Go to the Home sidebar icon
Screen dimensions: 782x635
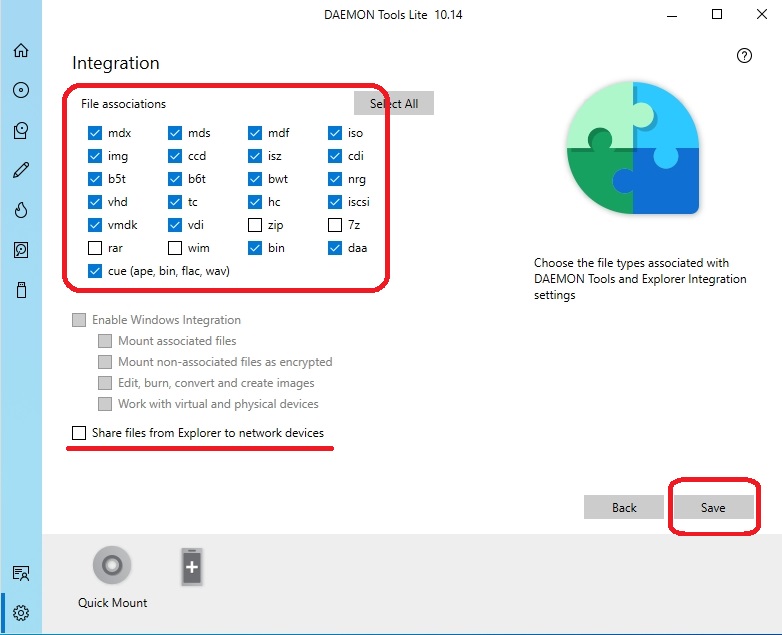pos(21,50)
